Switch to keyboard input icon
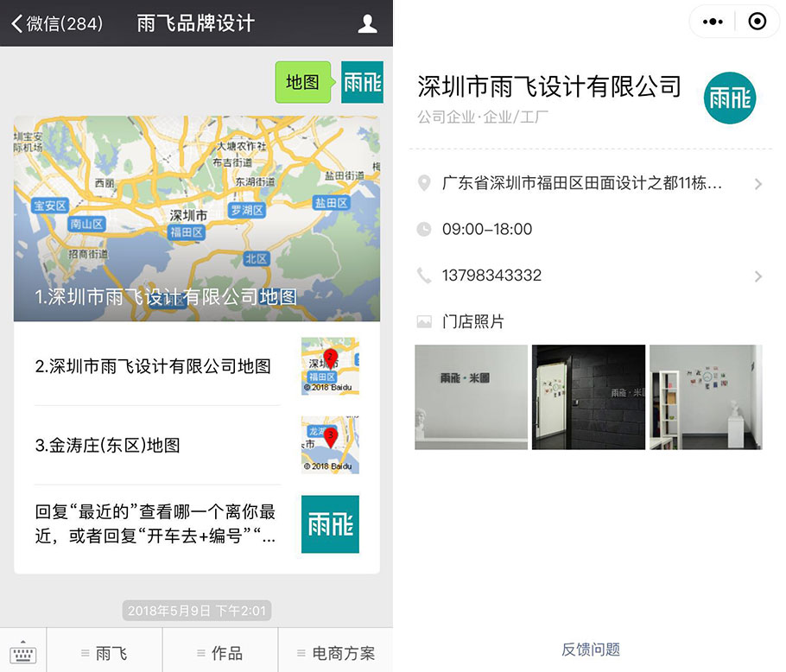 (x=23, y=652)
